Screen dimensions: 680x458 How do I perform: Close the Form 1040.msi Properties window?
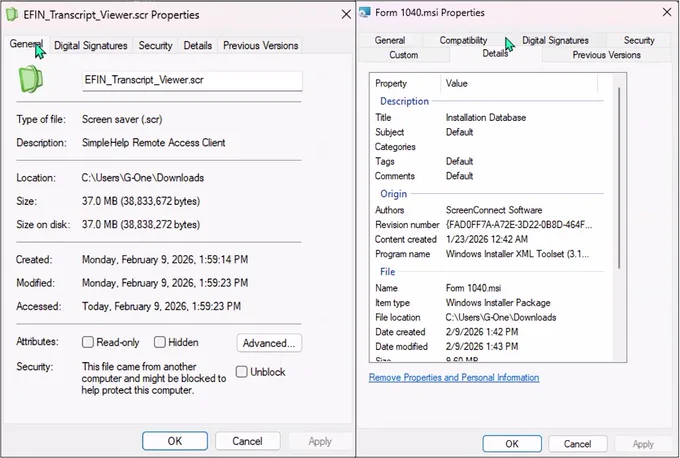(667, 13)
